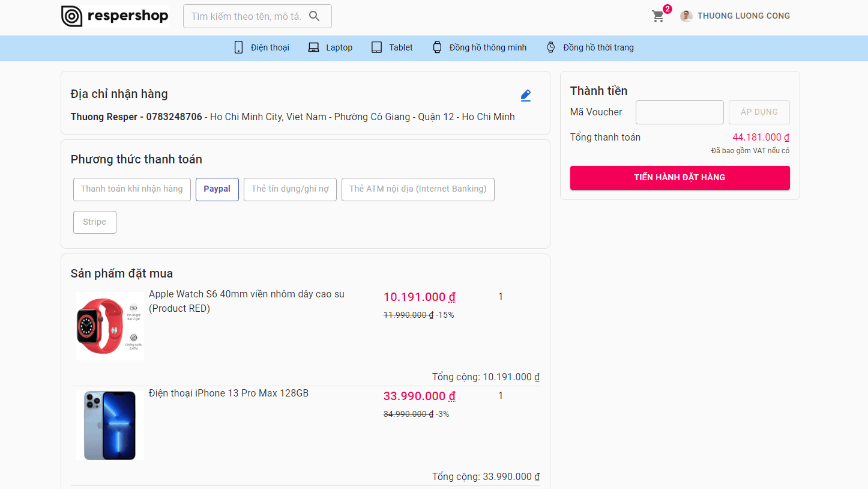Click the ÁP DỤNG voucher button
This screenshot has width=868, height=489.
pyautogui.click(x=759, y=112)
